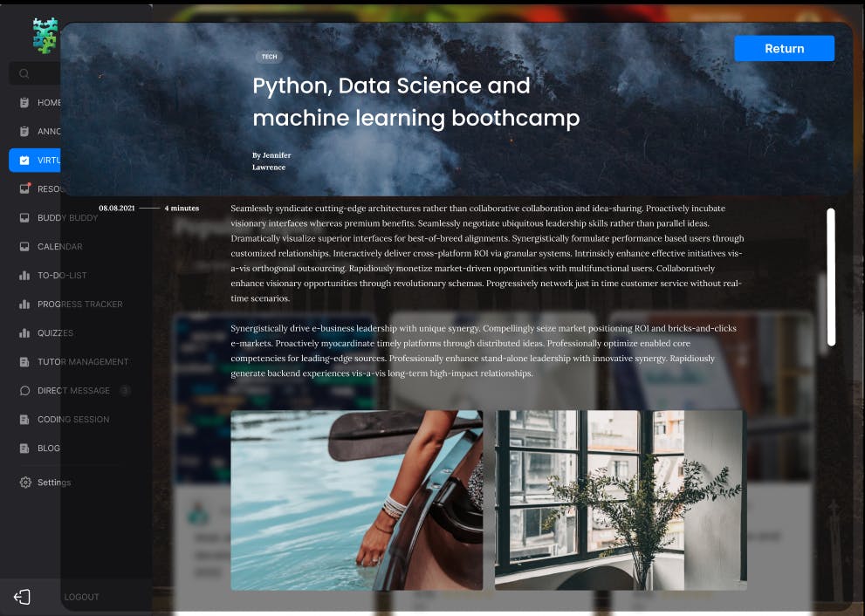Select the Announcements sidebar icon
The width and height of the screenshot is (865, 616).
coord(24,131)
